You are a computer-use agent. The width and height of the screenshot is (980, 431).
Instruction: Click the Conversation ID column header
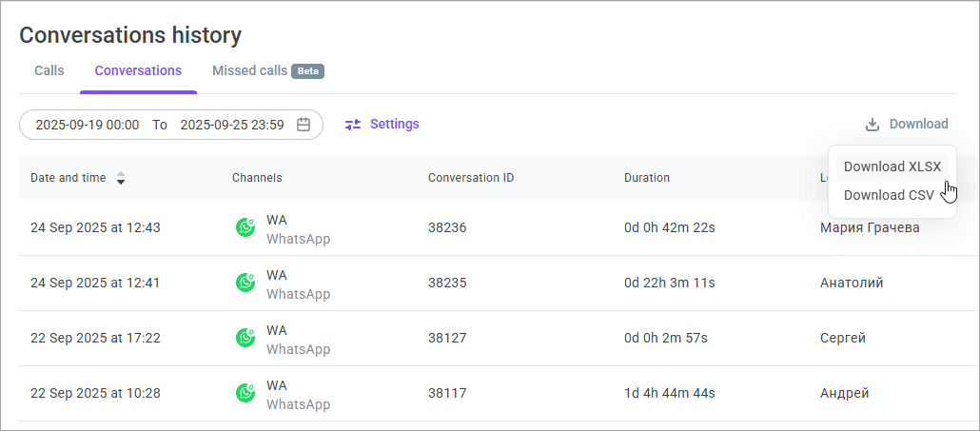[x=471, y=178]
